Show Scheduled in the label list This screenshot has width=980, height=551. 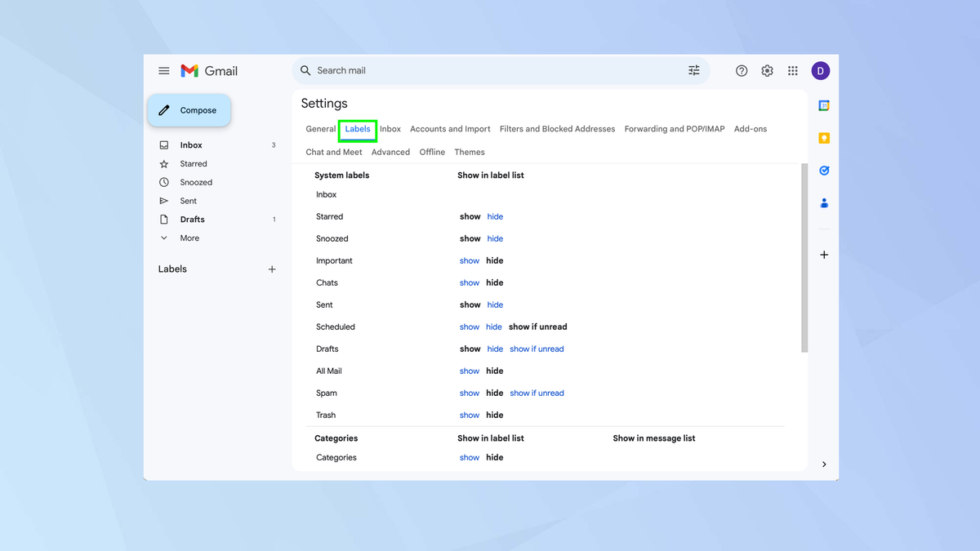(x=469, y=327)
